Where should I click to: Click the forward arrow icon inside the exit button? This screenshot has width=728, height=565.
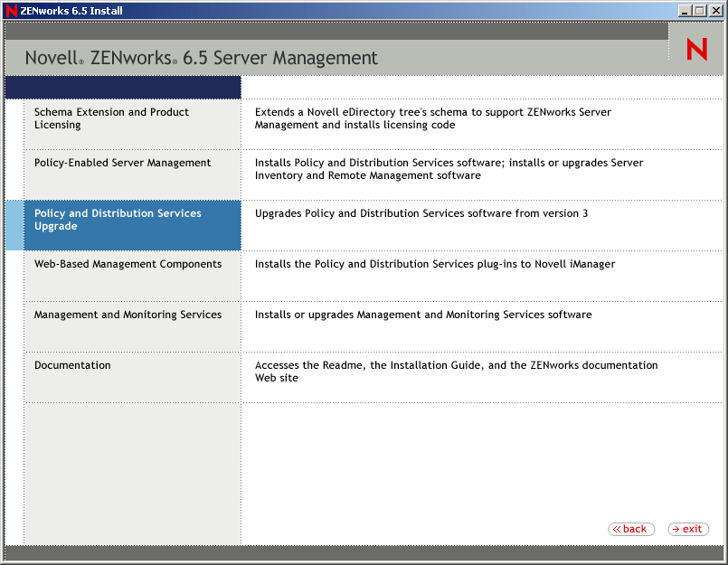click(x=676, y=529)
